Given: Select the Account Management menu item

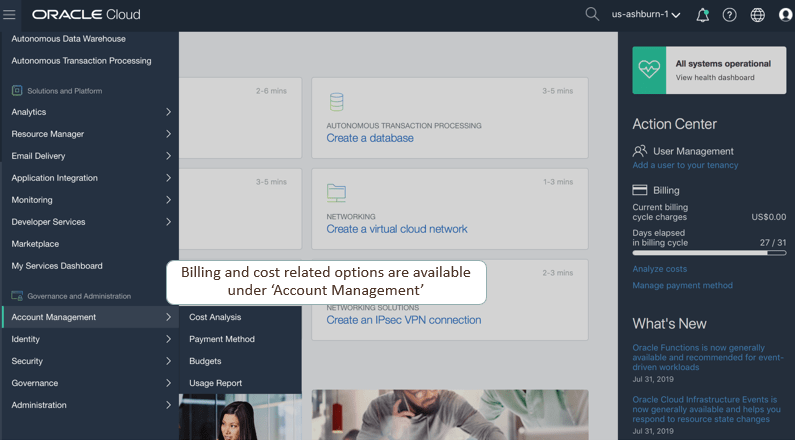Looking at the screenshot, I should coord(90,317).
